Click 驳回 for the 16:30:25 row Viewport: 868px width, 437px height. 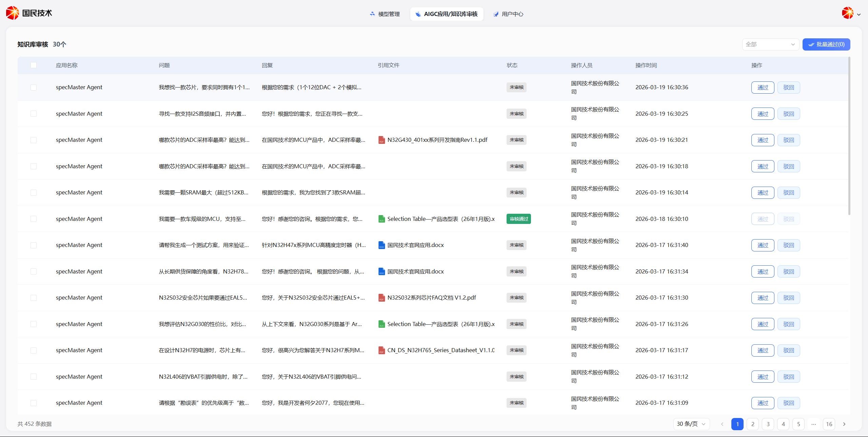789,114
